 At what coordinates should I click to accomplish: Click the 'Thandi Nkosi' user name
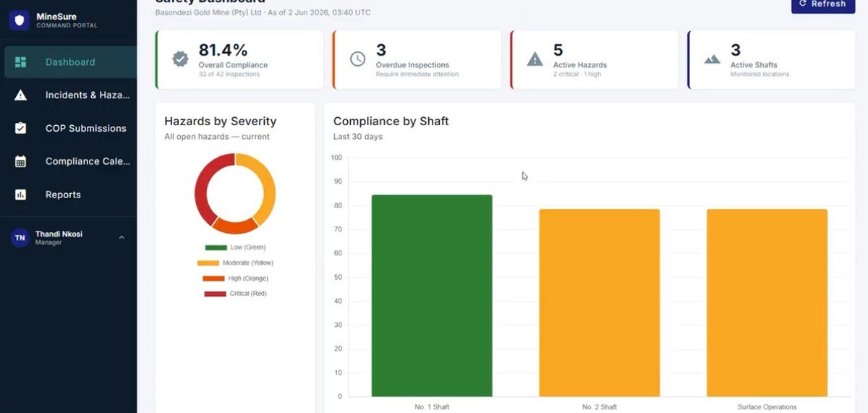(x=59, y=234)
